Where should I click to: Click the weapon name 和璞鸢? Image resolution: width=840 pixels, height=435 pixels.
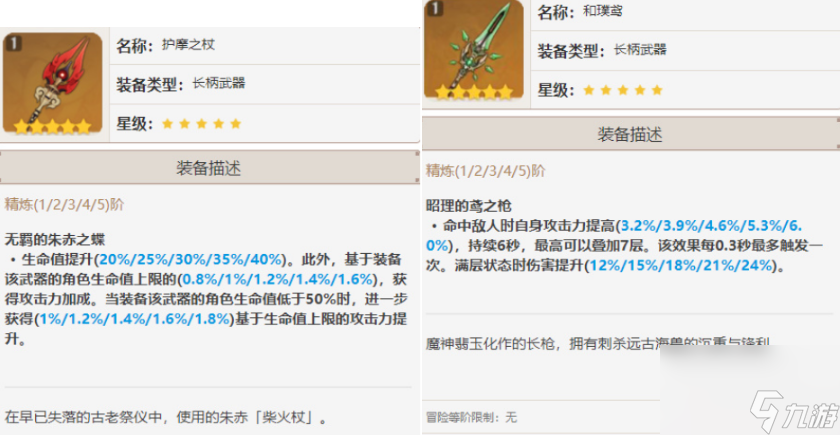[x=603, y=11]
